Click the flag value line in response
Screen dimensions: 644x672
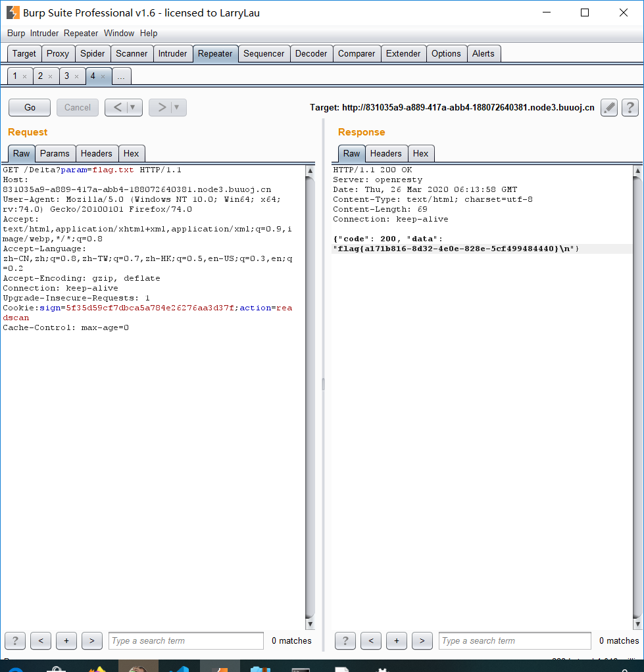coord(457,249)
